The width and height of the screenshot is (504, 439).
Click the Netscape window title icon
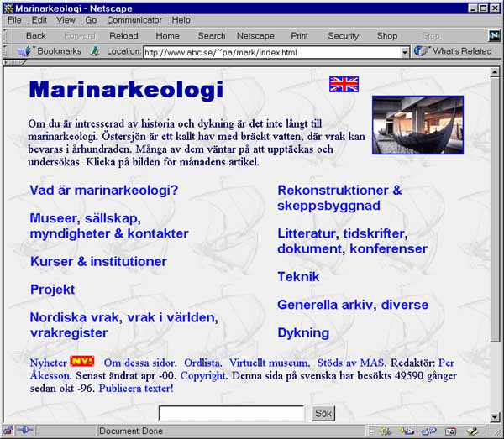[x=8, y=8]
